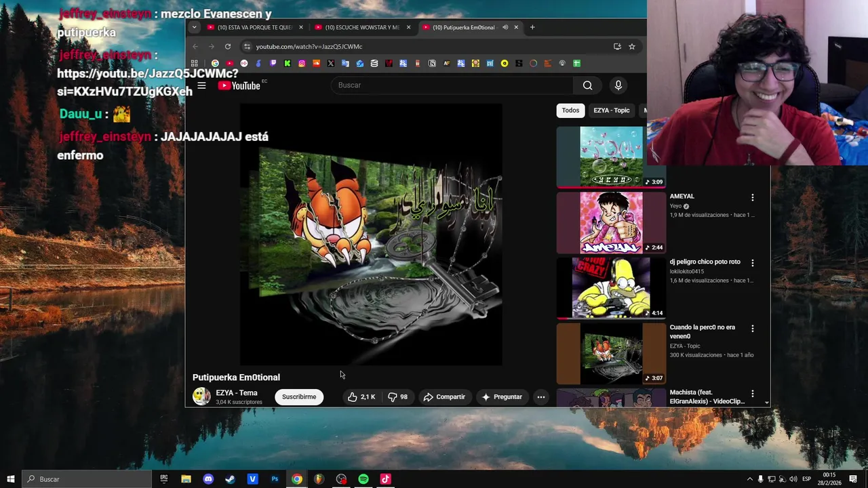Click the Windows taskbar Buscar search box
The image size is (868, 488).
87,479
